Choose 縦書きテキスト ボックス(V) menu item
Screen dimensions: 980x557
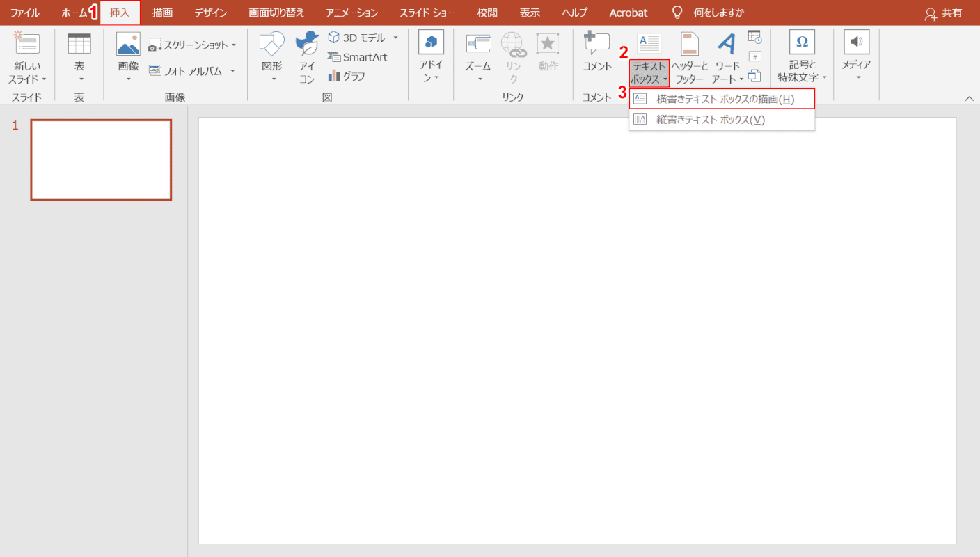(x=722, y=119)
